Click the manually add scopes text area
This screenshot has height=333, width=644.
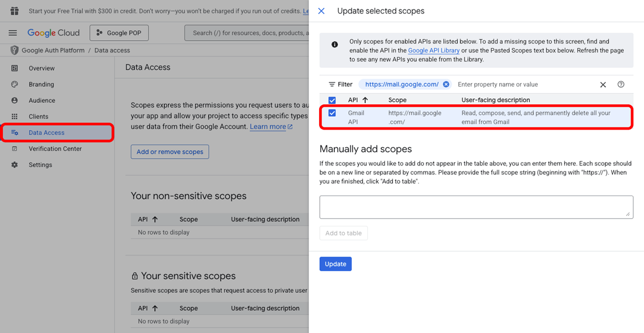click(x=476, y=207)
